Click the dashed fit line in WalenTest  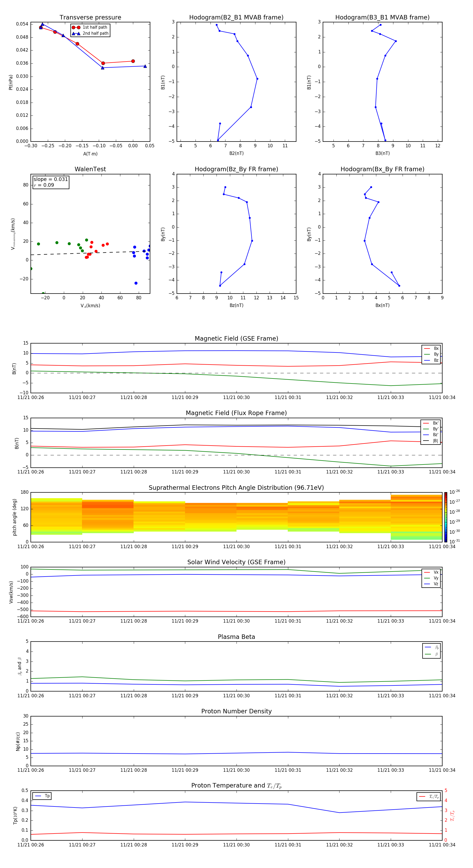click(x=90, y=253)
